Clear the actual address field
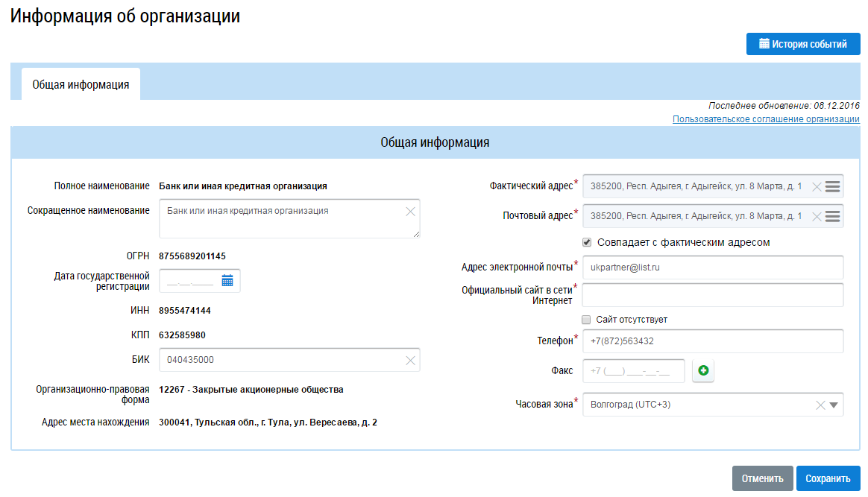 point(817,186)
